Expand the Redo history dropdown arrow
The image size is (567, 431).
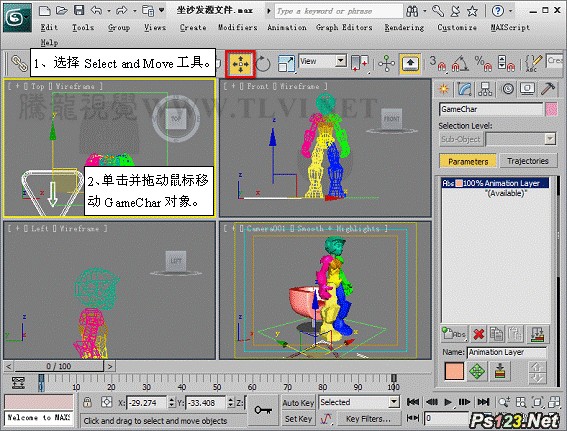click(134, 11)
